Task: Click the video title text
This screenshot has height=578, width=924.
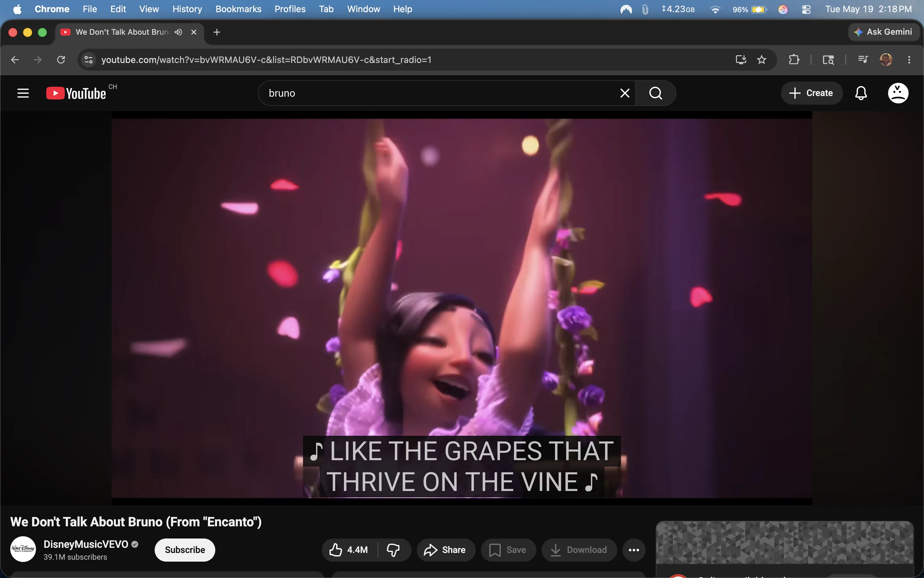Action: click(136, 522)
